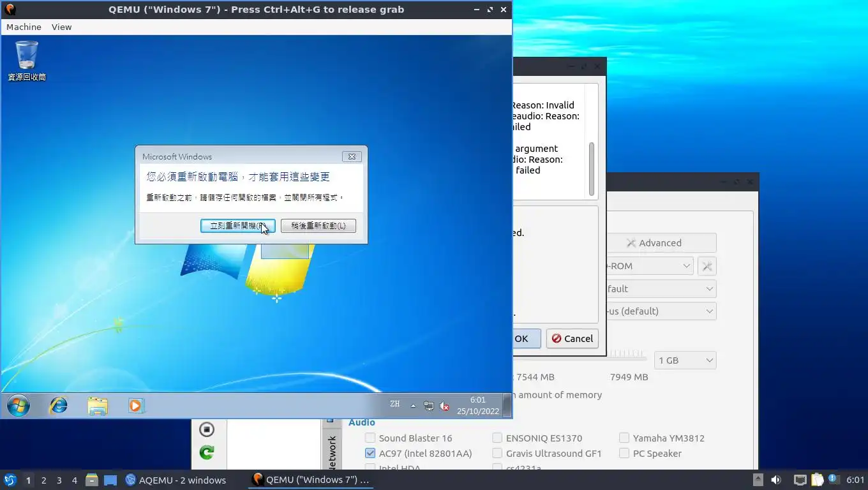Switch to workspace 2 in the desktop pager
Screen dimensions: 868x490
[x=43, y=480]
